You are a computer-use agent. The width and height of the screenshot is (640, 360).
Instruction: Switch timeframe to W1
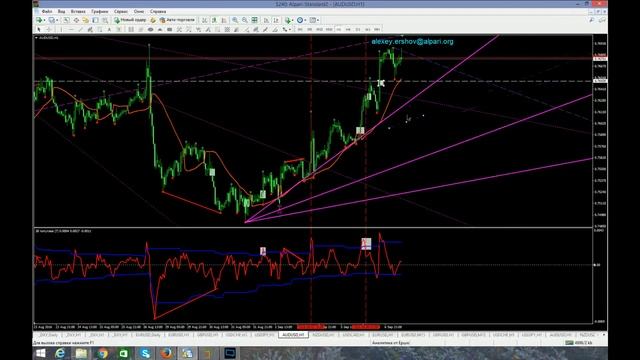[x=367, y=29]
